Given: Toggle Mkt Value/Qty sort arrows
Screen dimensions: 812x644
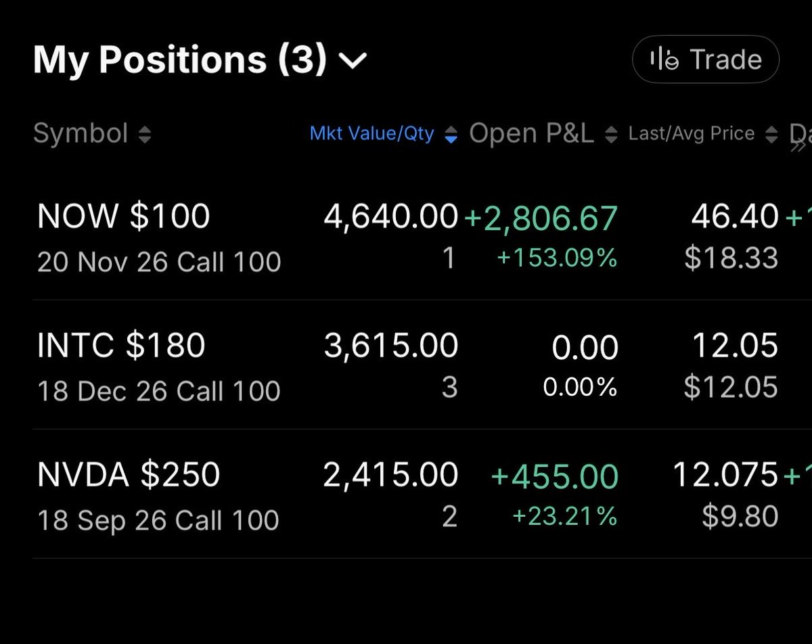Looking at the screenshot, I should (451, 135).
